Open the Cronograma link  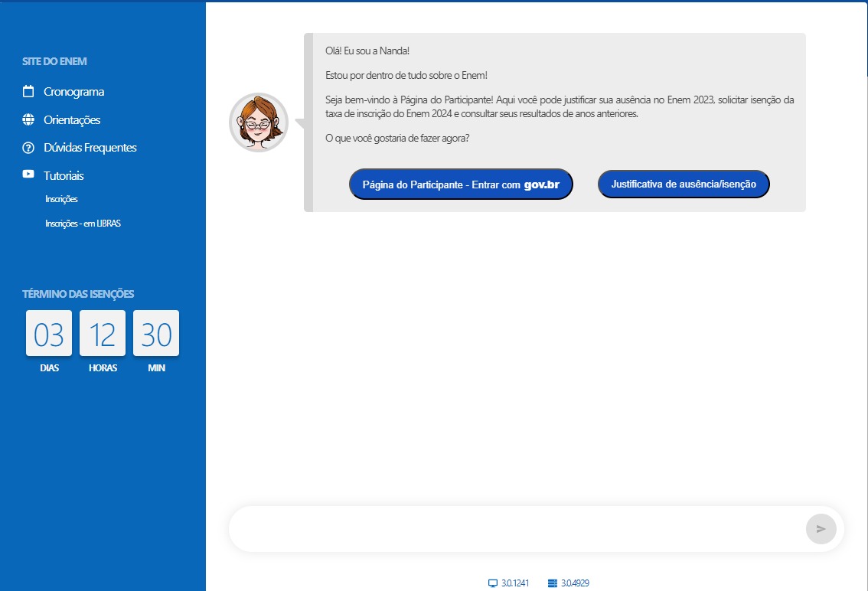(73, 92)
